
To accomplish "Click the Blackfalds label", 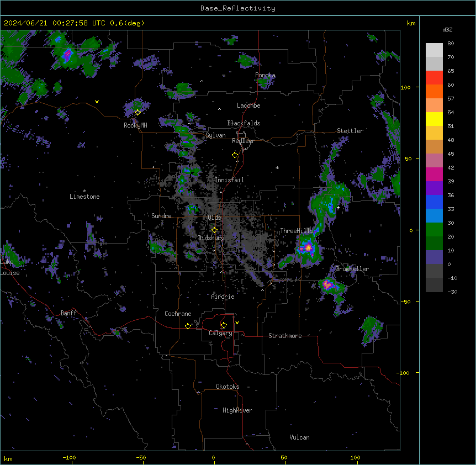I will 244,123.
